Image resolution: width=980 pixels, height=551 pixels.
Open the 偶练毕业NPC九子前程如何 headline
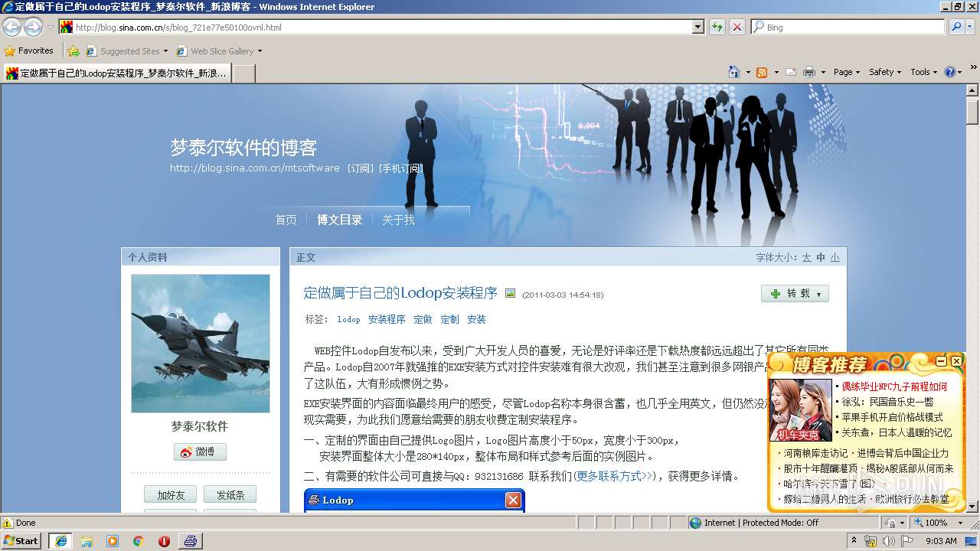[x=894, y=386]
